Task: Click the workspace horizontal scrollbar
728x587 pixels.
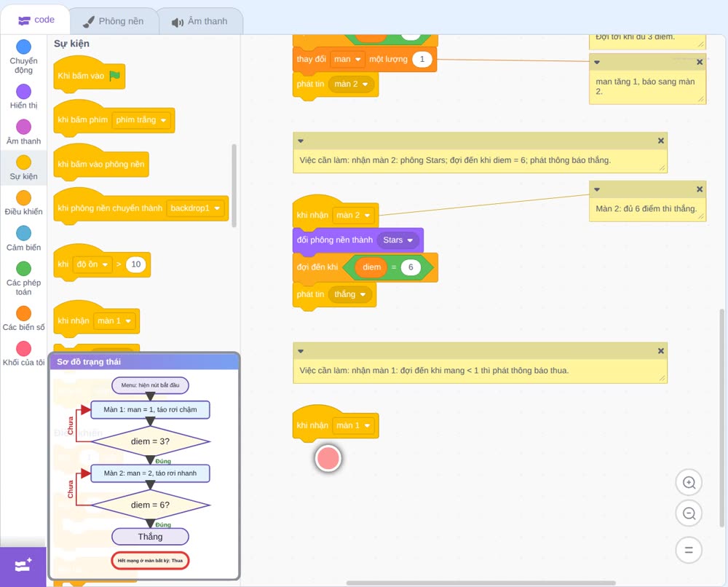Action: click(x=481, y=583)
